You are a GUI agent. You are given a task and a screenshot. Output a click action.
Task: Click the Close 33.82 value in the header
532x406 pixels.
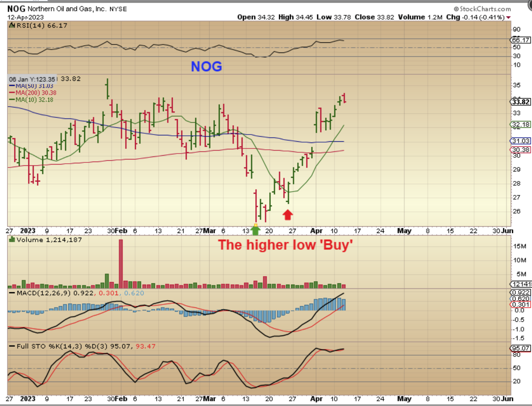click(375, 17)
